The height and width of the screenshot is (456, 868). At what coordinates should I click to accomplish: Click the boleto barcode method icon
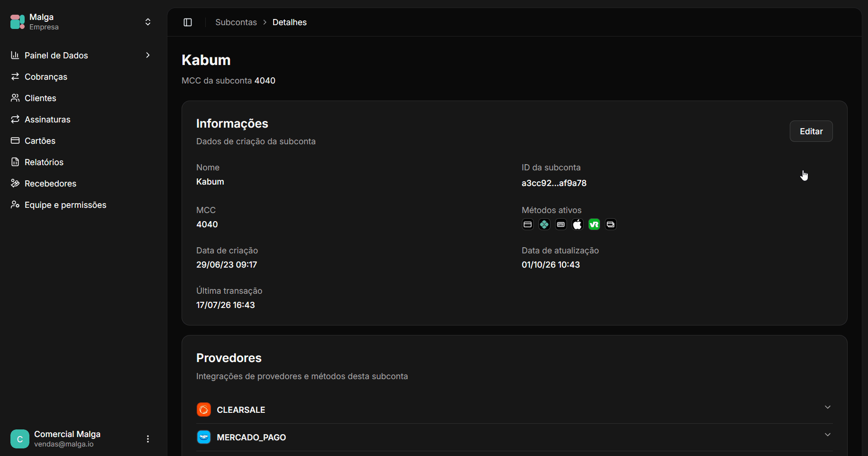(x=561, y=224)
